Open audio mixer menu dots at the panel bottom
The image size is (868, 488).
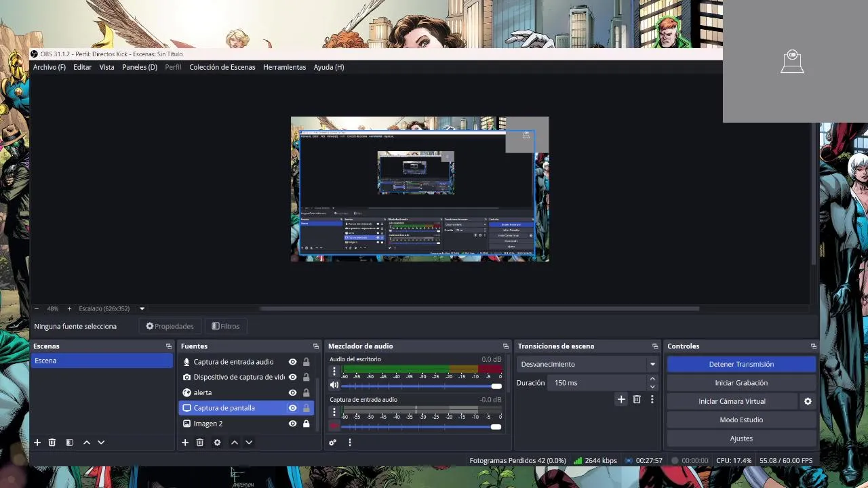[350, 443]
